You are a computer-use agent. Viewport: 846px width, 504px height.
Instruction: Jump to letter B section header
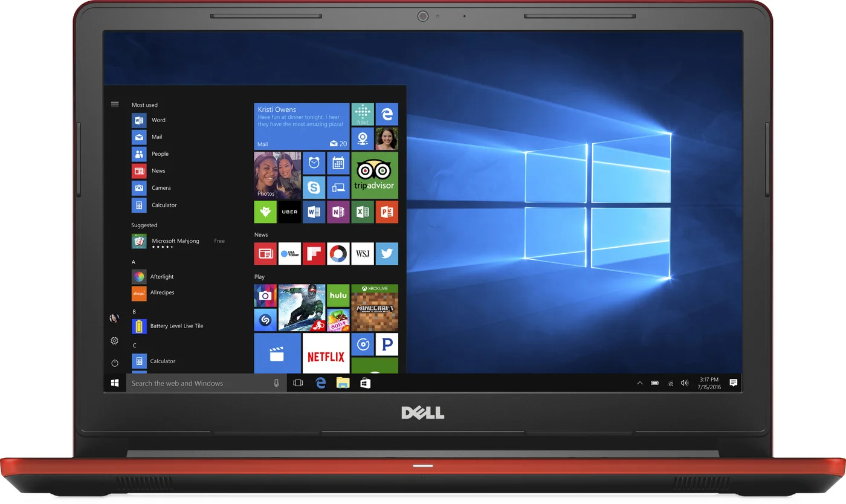[x=134, y=311]
